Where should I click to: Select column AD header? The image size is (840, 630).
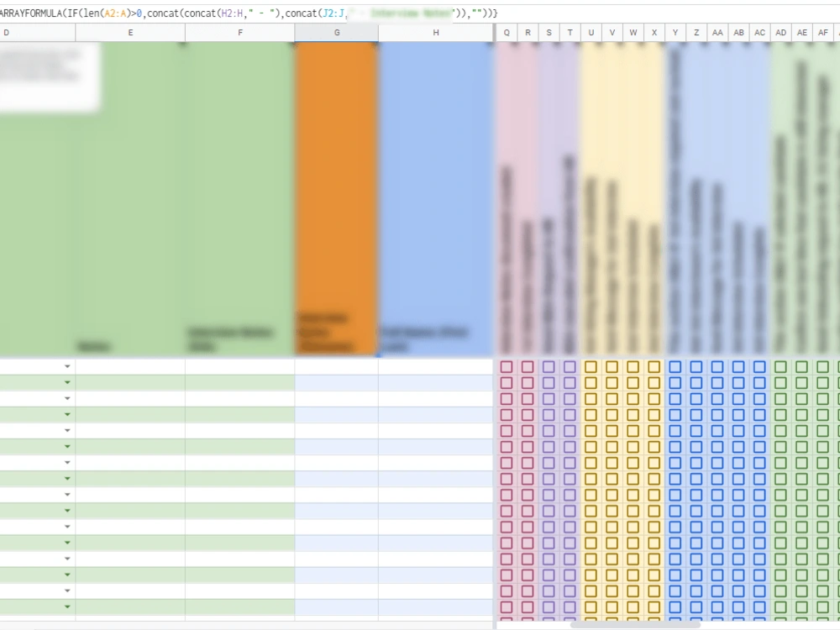[x=780, y=33]
